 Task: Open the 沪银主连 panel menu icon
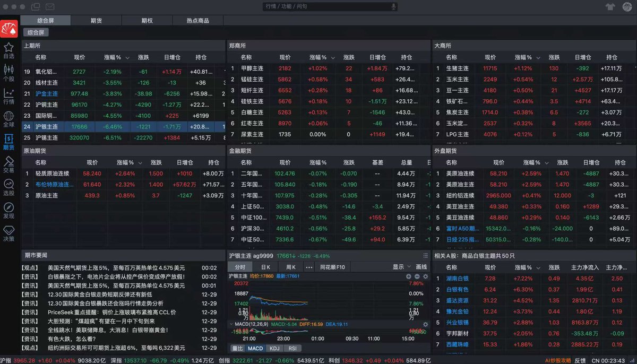tap(425, 255)
